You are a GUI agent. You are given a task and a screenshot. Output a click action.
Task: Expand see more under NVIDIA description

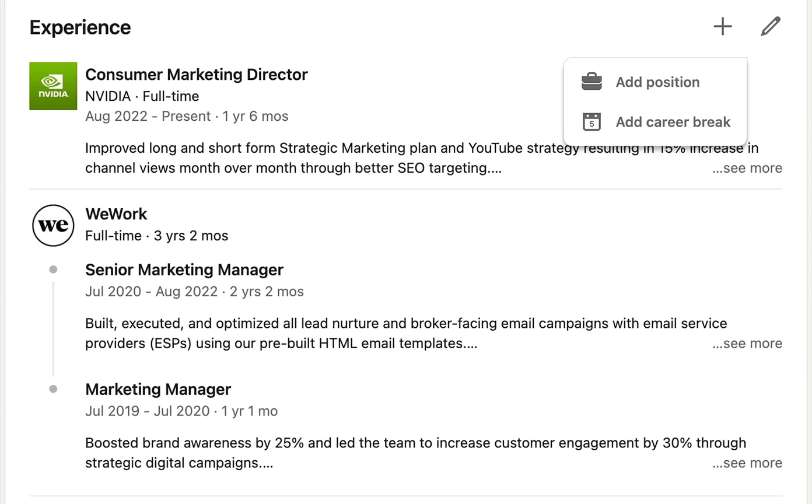point(747,168)
